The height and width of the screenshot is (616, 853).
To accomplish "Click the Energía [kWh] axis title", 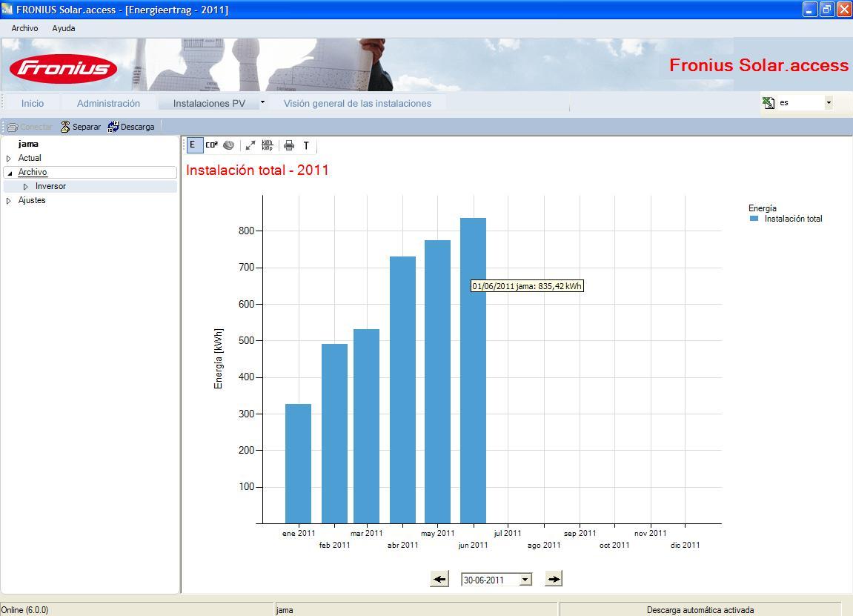I will tap(219, 359).
